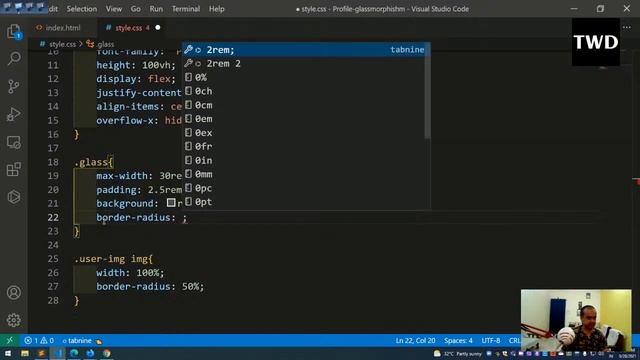Image resolution: width=640 pixels, height=360 pixels.
Task: Open the Run menu
Action: (156, 9)
